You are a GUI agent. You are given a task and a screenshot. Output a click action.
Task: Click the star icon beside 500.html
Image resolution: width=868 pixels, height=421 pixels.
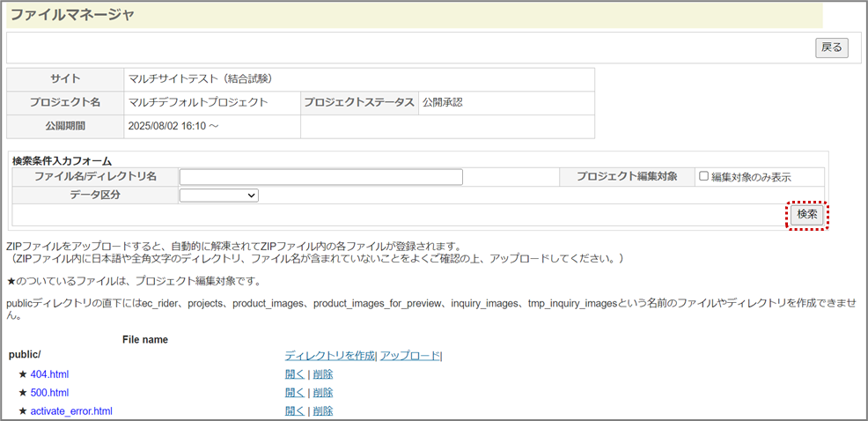pos(23,393)
